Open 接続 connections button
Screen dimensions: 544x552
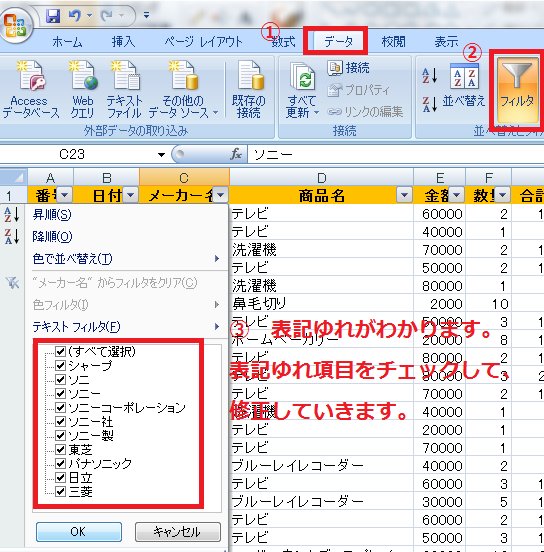[x=349, y=67]
